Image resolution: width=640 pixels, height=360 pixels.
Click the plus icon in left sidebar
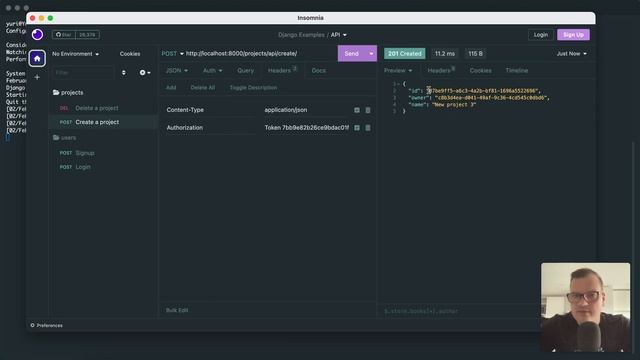pyautogui.click(x=37, y=77)
